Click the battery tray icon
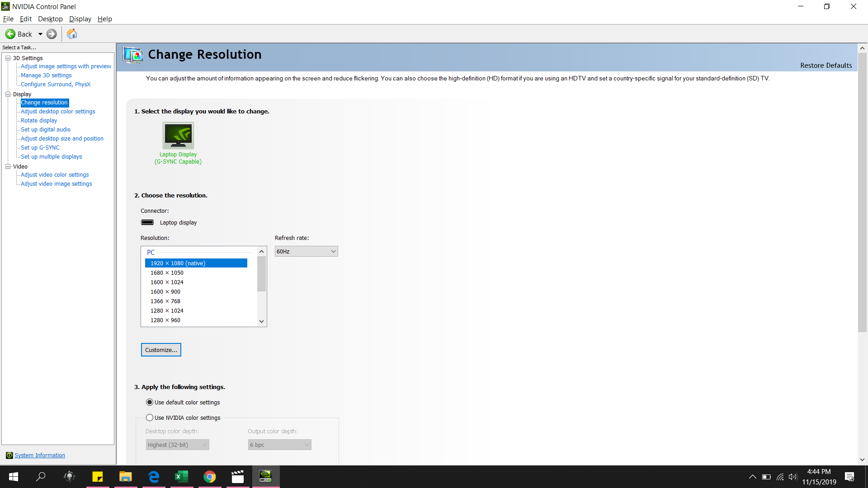This screenshot has height=488, width=868. click(x=766, y=477)
